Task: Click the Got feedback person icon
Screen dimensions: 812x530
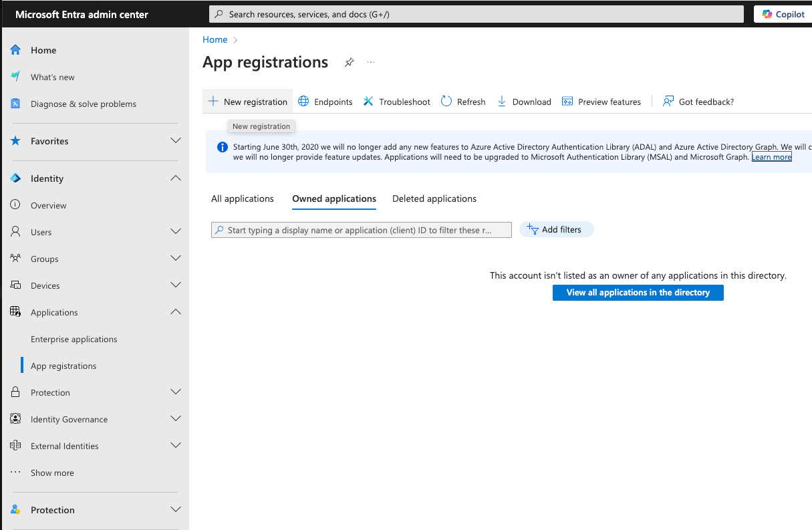Action: (668, 102)
